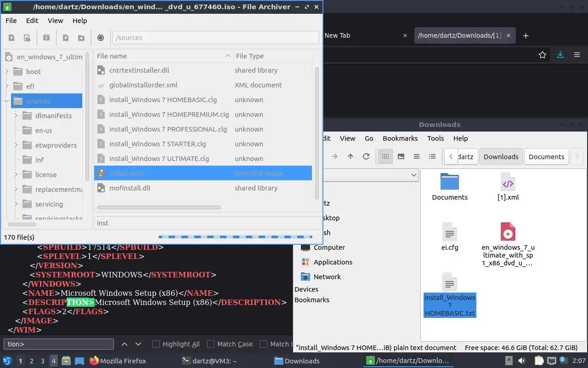Switch Downloads to icon grid view
588x368 pixels.
(385, 156)
